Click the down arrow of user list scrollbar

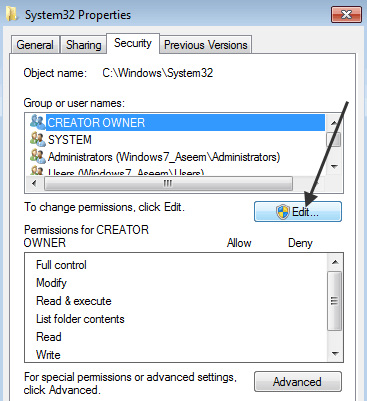335,167
